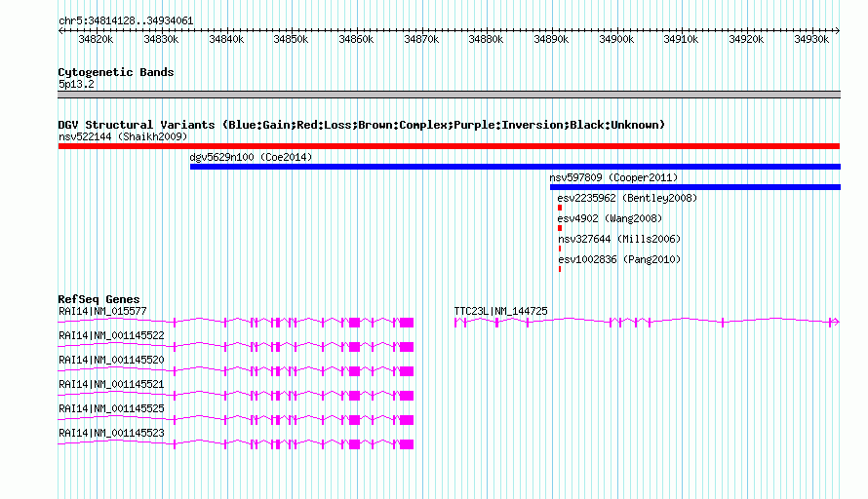The image size is (868, 499).
Task: Click the RAI14 NM_001145523 gene model glyph
Action: [236, 444]
